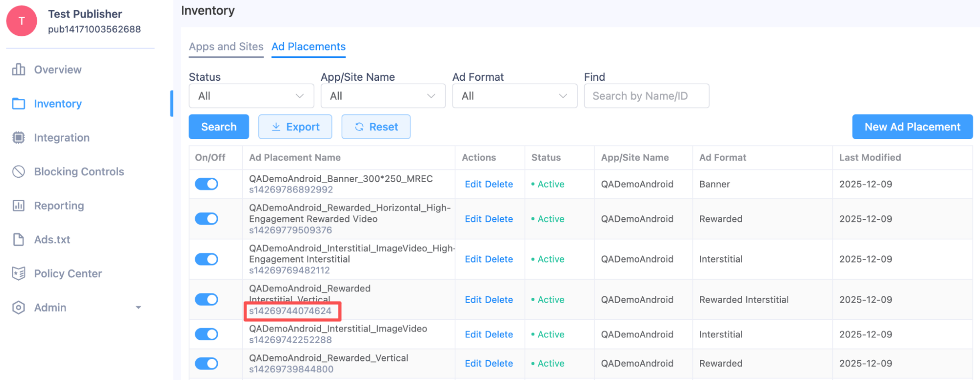Click the Blocking Controls prohibited icon
This screenshot has height=380, width=980.
[x=19, y=171]
